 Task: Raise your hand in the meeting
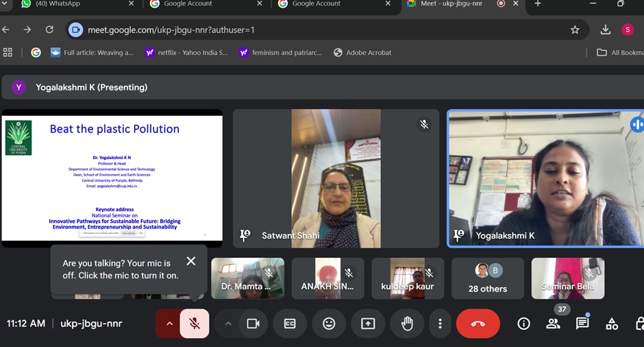coord(407,324)
